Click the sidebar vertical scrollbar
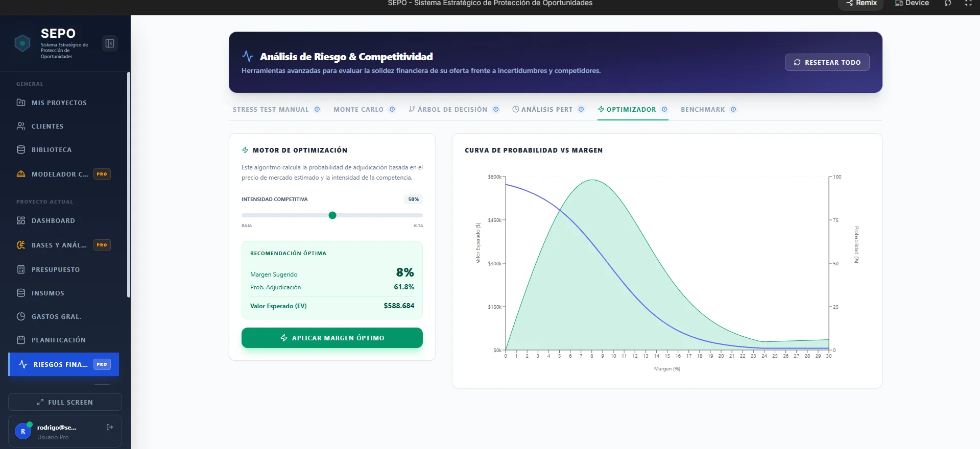 pyautogui.click(x=129, y=184)
